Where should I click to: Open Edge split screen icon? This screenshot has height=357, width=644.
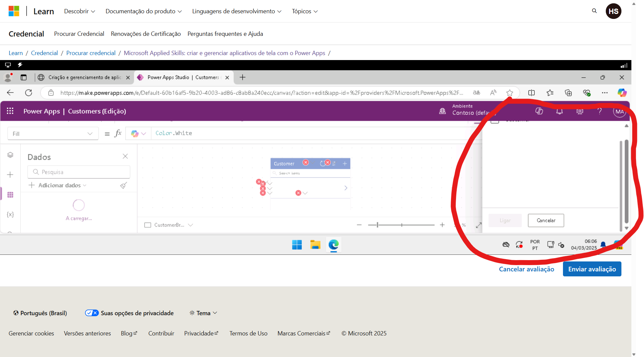tap(531, 93)
